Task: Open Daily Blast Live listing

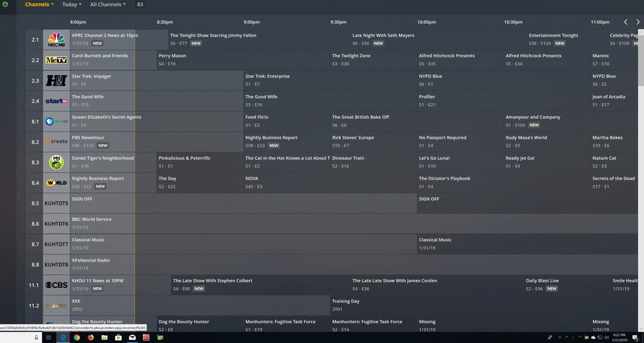Action: (x=566, y=285)
